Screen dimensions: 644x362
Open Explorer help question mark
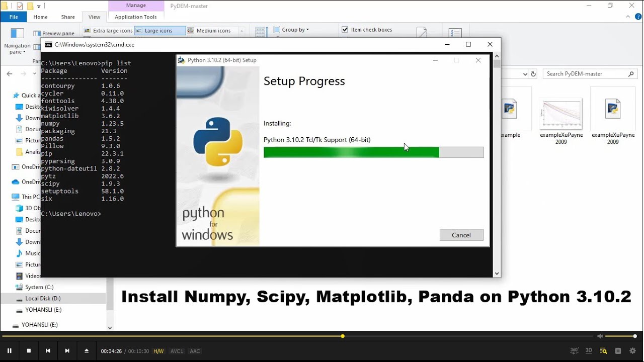coord(638,17)
